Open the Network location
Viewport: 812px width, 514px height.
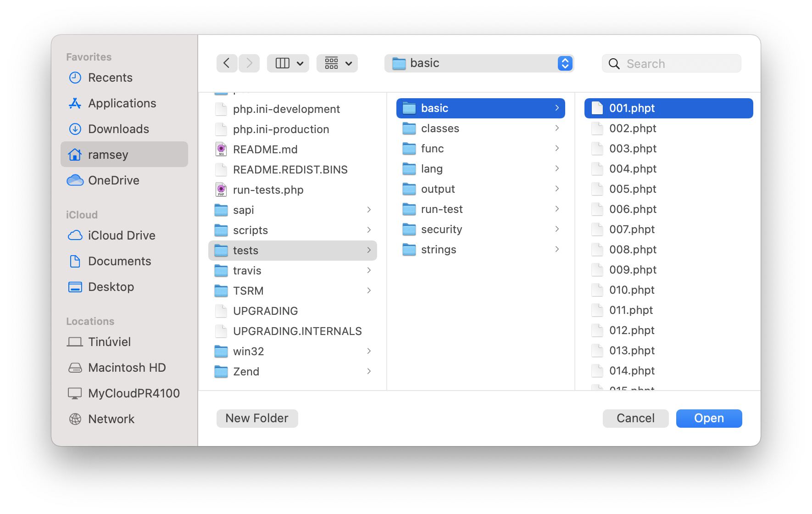tap(111, 419)
